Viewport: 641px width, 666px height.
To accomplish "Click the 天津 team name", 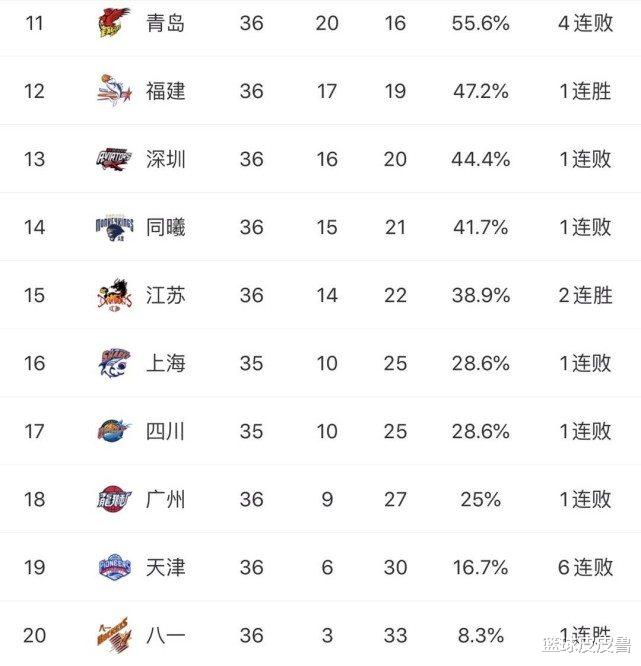I will coord(165,567).
